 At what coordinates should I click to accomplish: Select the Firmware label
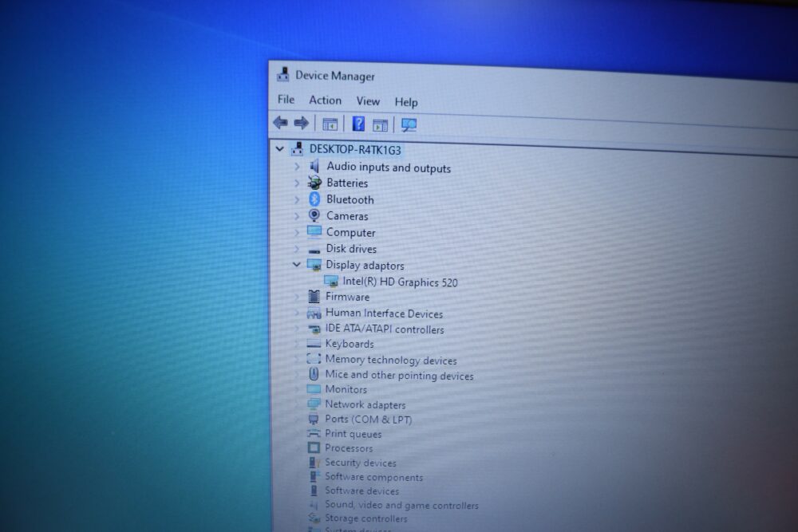coord(348,297)
